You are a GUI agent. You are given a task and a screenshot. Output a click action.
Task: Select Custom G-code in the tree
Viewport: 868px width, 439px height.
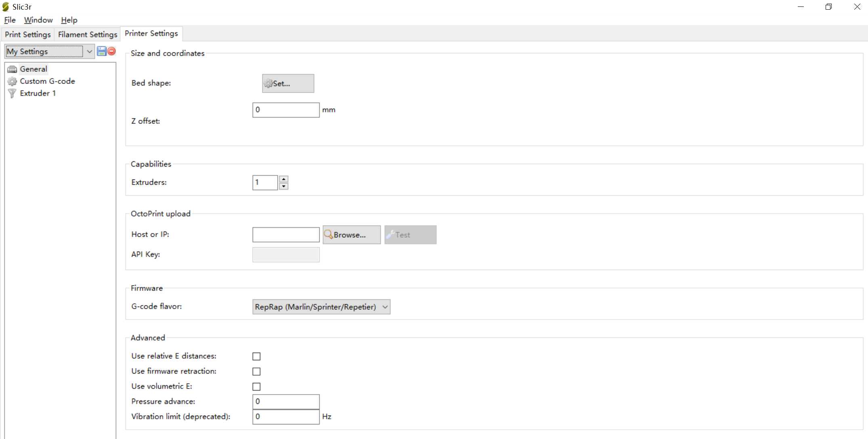pos(48,81)
